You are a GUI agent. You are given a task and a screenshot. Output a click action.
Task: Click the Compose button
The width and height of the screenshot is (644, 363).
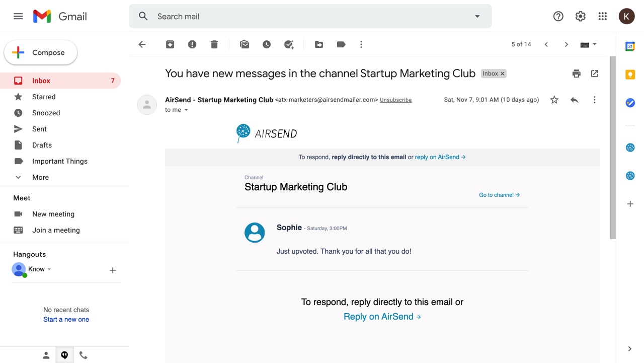point(41,52)
